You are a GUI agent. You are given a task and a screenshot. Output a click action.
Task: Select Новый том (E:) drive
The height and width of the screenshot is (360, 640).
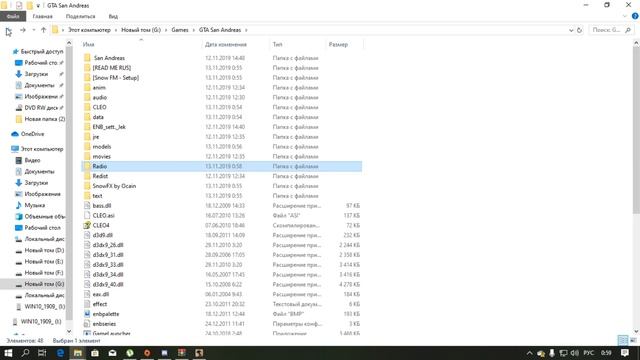pyautogui.click(x=44, y=261)
